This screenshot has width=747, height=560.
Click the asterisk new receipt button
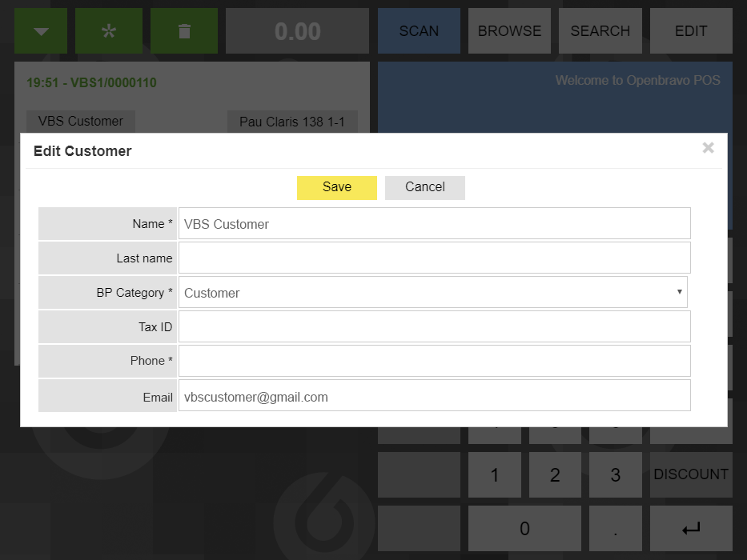tap(109, 31)
